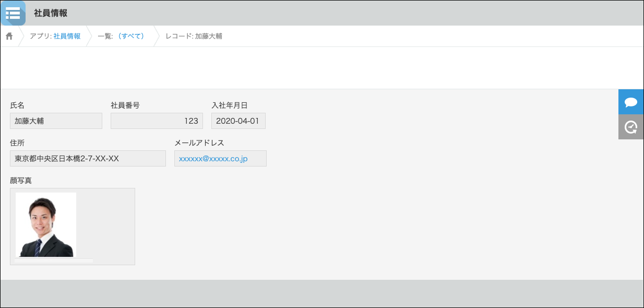This screenshot has height=308, width=644.
Task: Click the 氏名 field label
Action: (x=17, y=105)
